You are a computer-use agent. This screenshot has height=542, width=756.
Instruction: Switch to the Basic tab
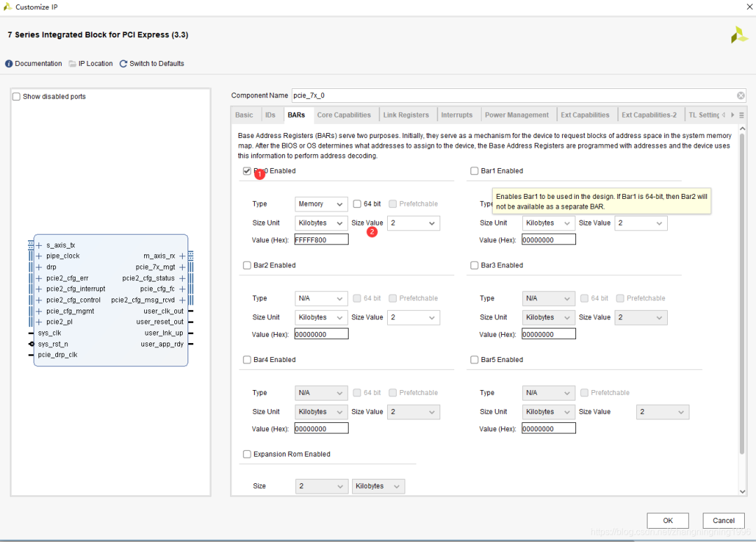click(244, 115)
